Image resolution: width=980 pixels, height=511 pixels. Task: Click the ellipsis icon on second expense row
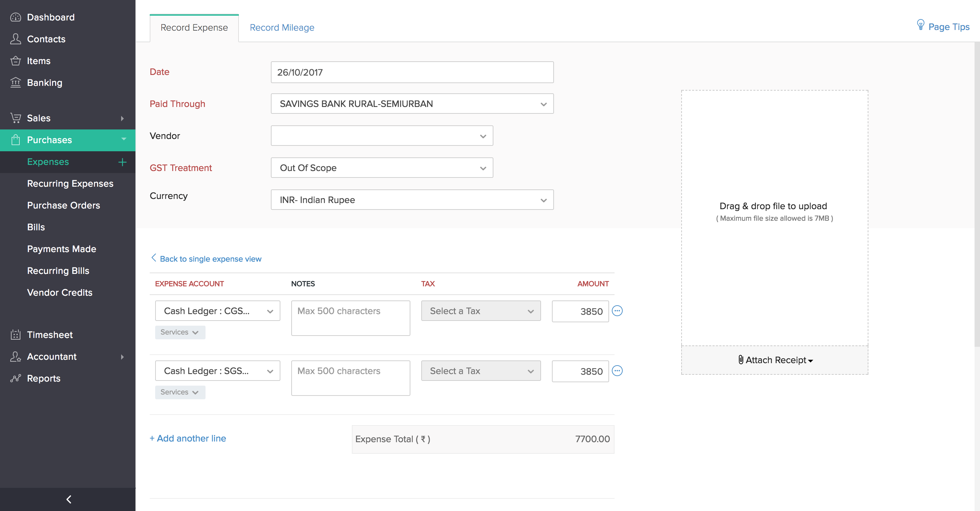[616, 371]
